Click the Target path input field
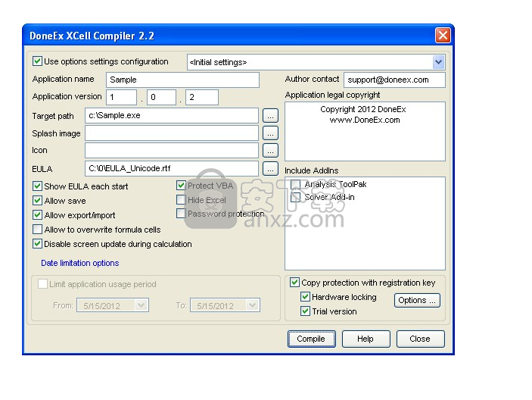Image resolution: width=532 pixels, height=400 pixels. pyautogui.click(x=172, y=115)
